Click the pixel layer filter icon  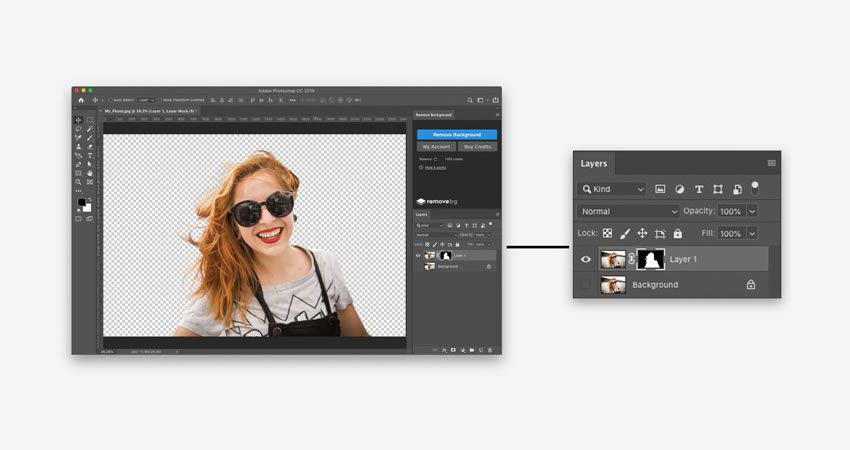pos(660,189)
